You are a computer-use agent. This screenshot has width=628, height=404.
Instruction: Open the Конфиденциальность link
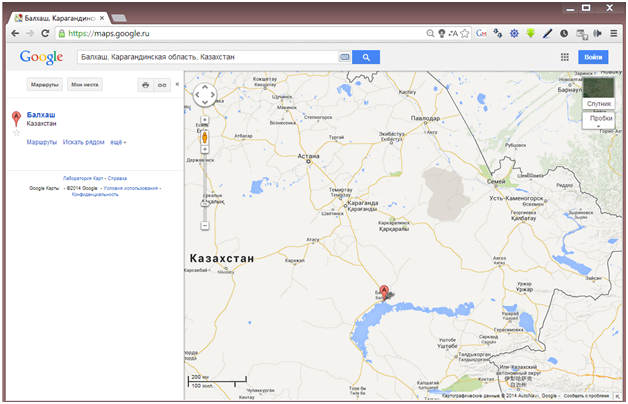[95, 194]
